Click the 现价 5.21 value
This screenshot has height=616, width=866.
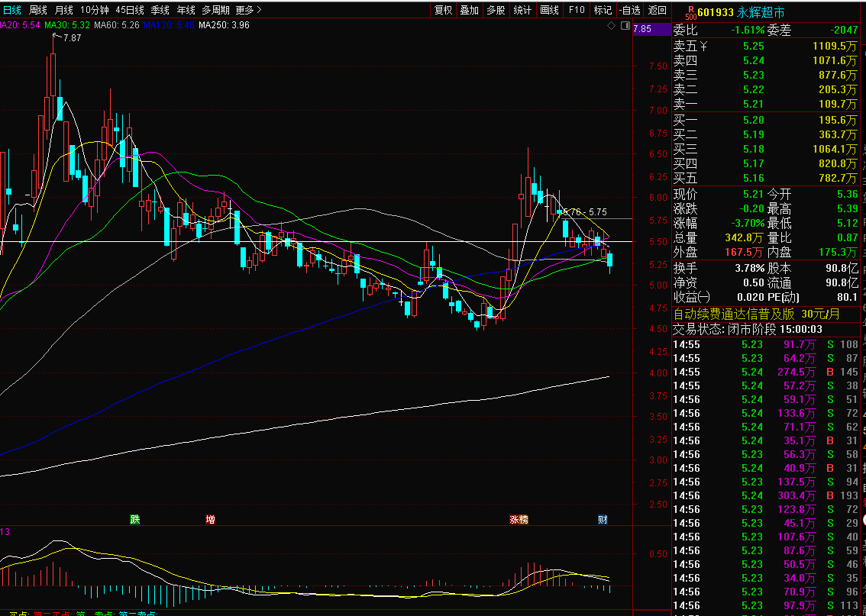753,195
